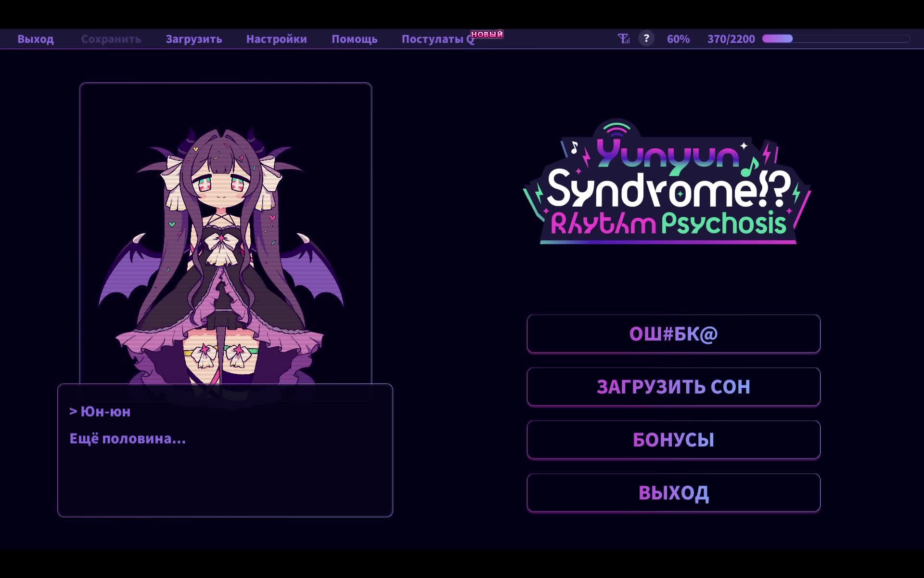This screenshot has width=924, height=578.
Task: Open the Загрузить menu item
Action: tap(194, 39)
